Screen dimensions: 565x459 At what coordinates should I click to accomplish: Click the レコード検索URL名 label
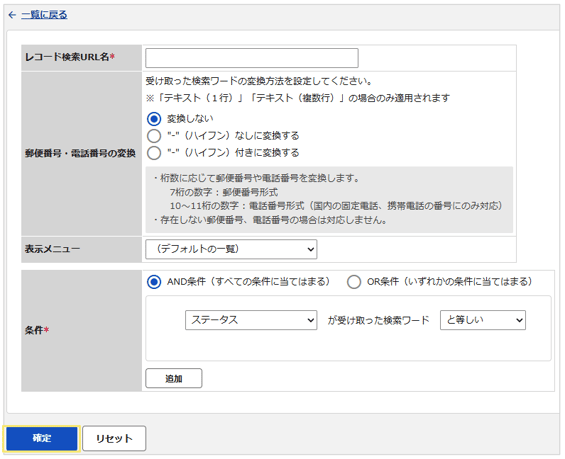click(x=70, y=57)
